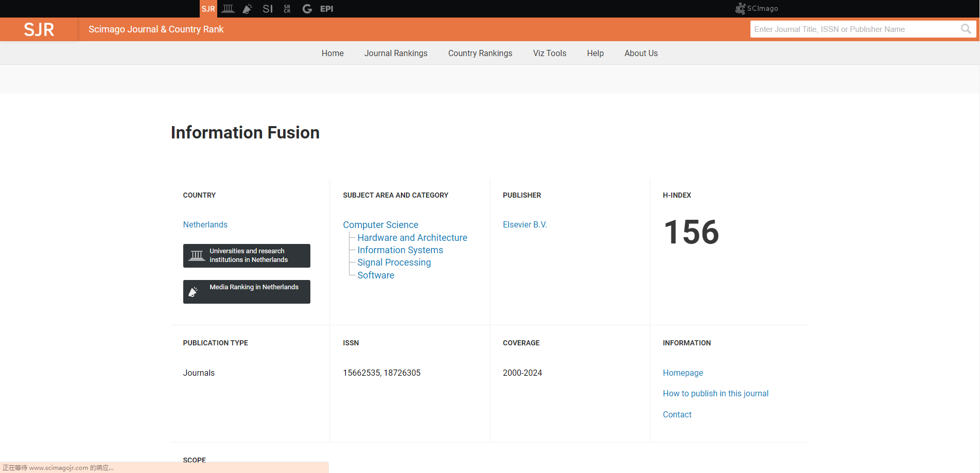Open the Software category link
Image resolution: width=980 pixels, height=473 pixels.
coord(376,275)
